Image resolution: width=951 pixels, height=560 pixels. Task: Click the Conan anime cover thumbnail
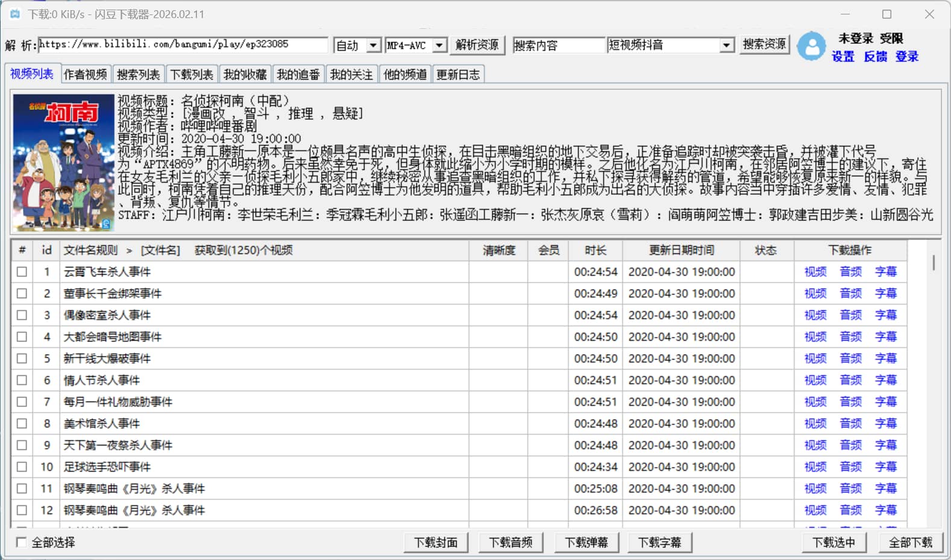point(63,163)
